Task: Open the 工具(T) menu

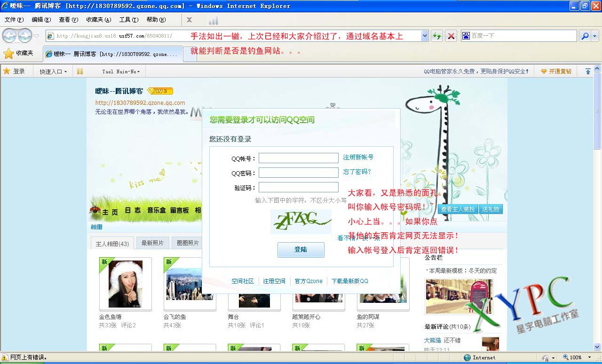Action: (x=128, y=20)
